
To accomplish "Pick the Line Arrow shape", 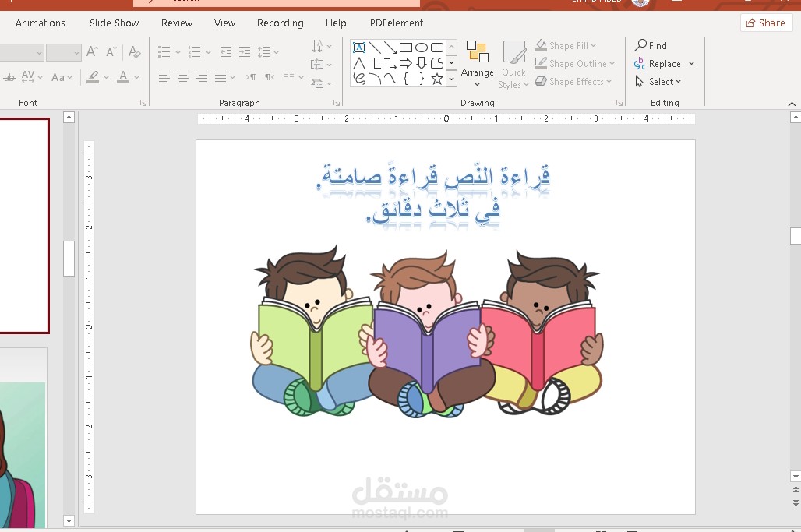I will click(390, 48).
